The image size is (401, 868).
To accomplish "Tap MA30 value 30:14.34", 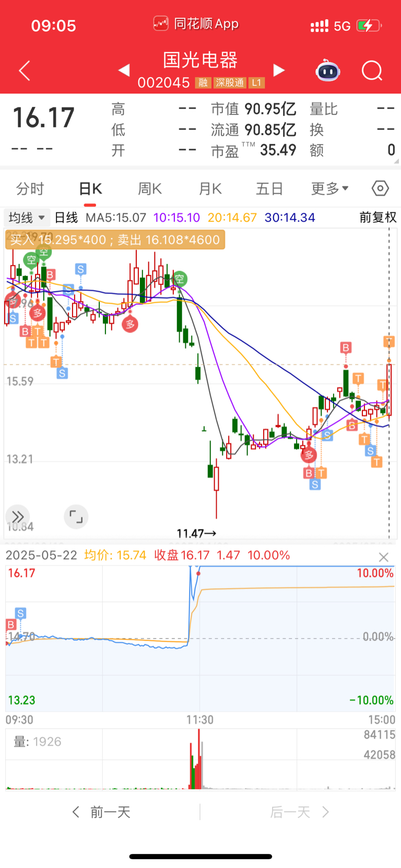I will pos(290,217).
